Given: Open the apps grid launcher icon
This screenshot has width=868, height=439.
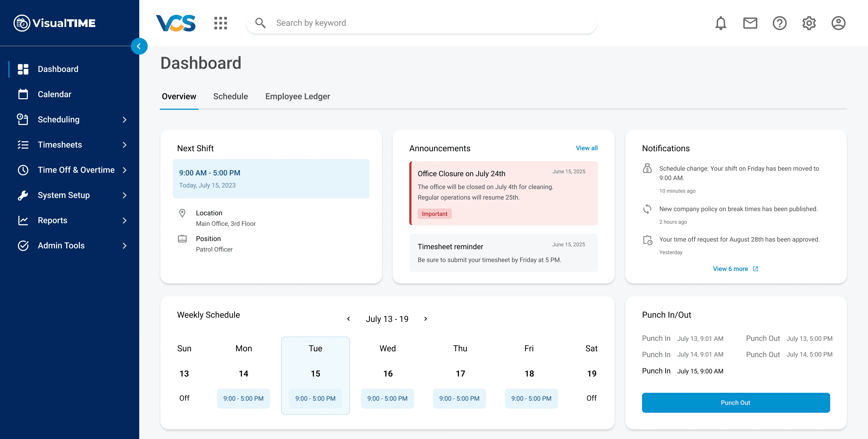Looking at the screenshot, I should pyautogui.click(x=221, y=23).
